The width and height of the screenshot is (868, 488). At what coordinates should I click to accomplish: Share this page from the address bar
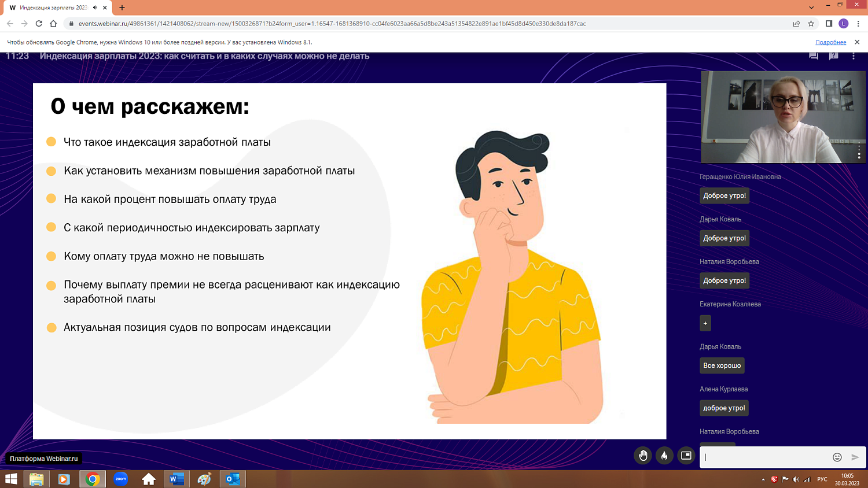tap(797, 24)
